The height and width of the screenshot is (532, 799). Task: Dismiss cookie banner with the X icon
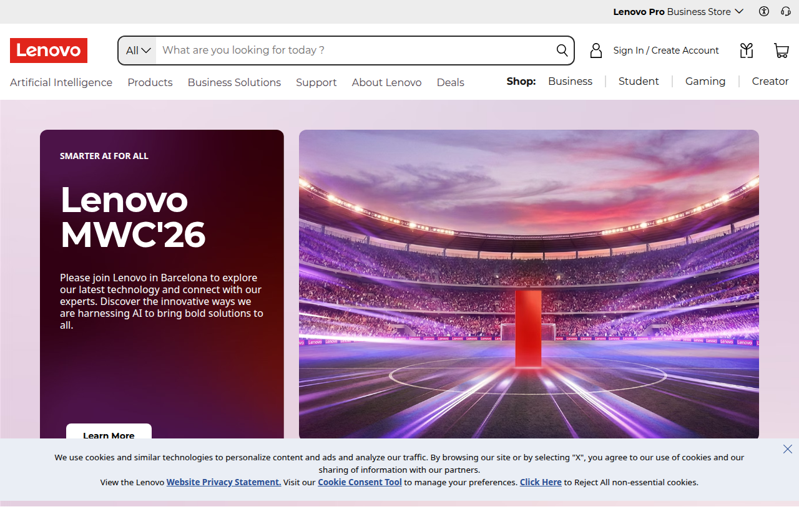(x=787, y=449)
